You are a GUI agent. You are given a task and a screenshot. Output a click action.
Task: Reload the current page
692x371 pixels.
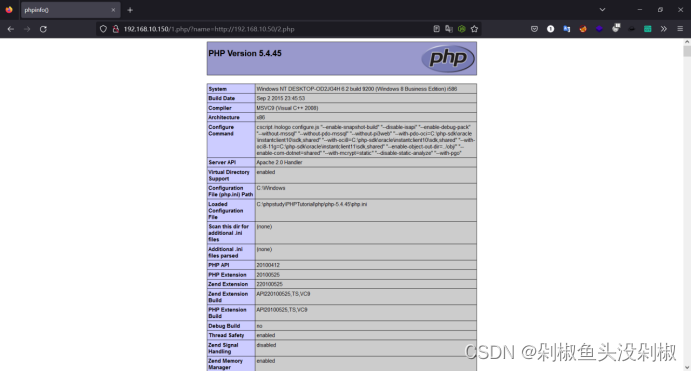pyautogui.click(x=43, y=29)
